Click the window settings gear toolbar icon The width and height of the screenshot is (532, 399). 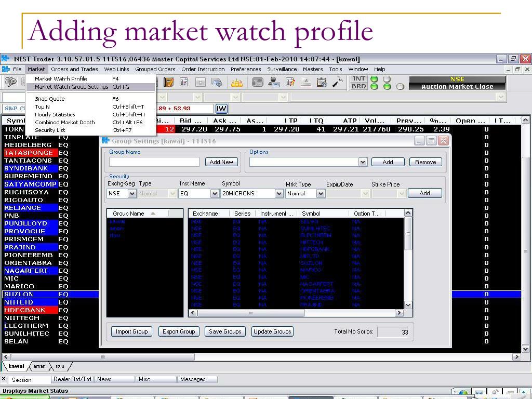[x=217, y=82]
